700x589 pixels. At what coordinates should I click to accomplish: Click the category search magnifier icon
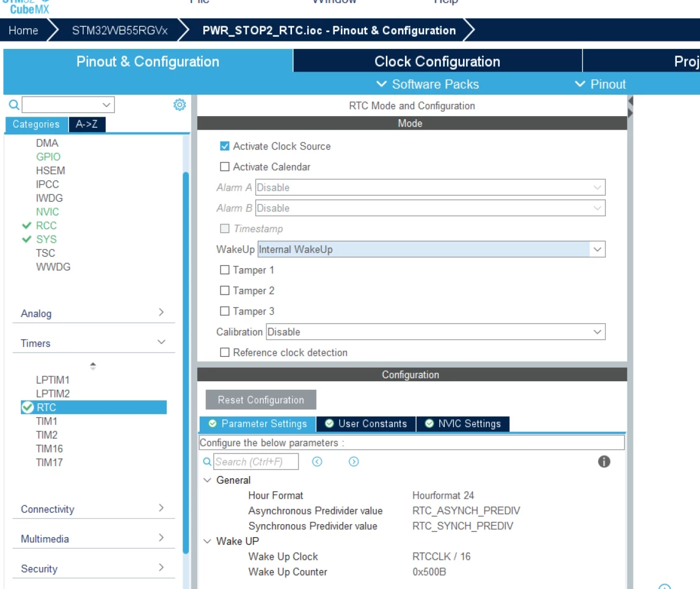[14, 105]
